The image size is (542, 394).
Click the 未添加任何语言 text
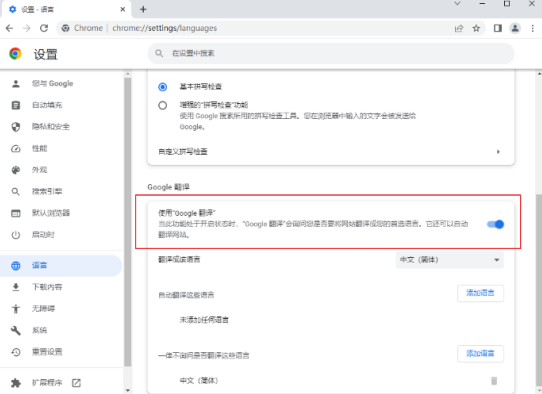pos(204,320)
